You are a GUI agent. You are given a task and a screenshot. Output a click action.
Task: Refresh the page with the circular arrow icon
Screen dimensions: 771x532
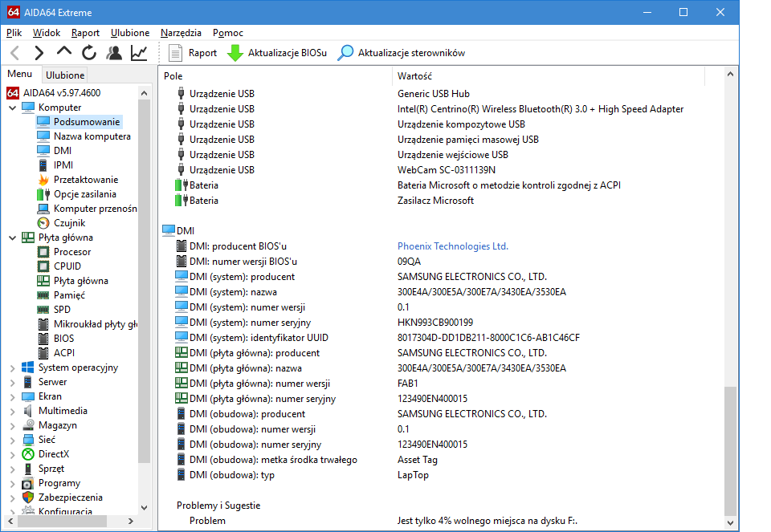[89, 53]
